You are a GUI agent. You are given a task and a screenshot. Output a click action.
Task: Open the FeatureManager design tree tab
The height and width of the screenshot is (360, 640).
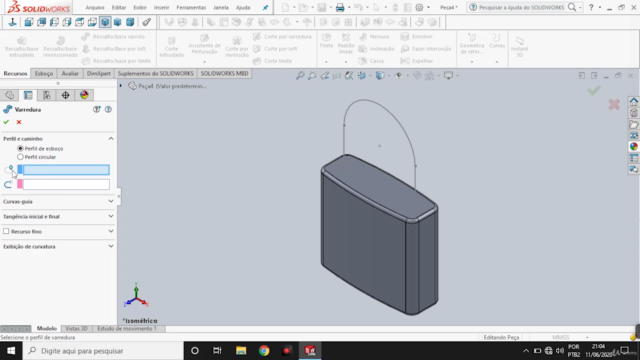click(10, 95)
